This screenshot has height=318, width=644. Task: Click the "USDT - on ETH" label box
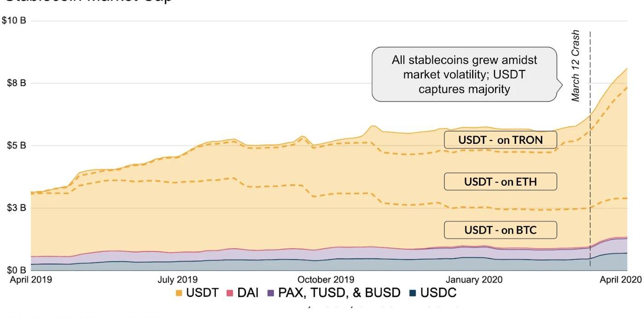pyautogui.click(x=500, y=182)
